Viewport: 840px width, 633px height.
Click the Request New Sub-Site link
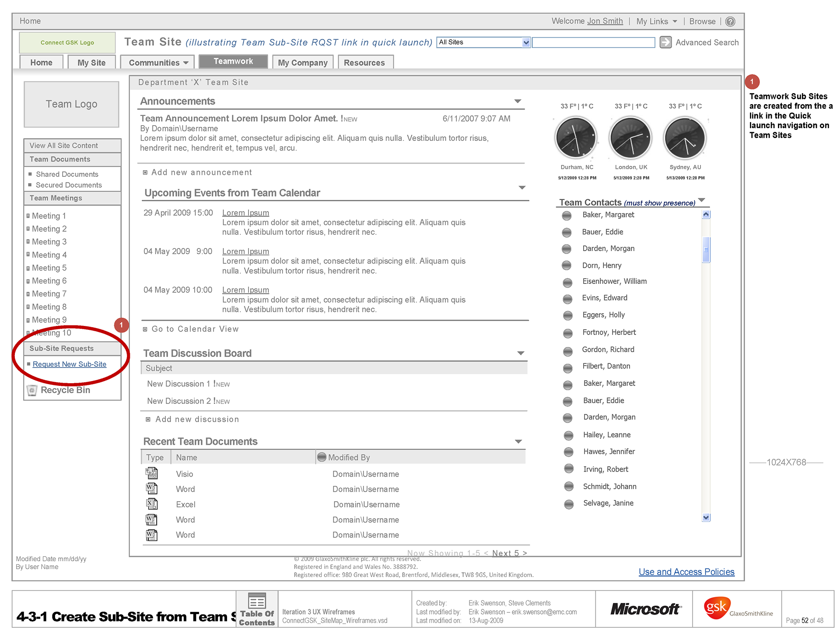(x=70, y=364)
